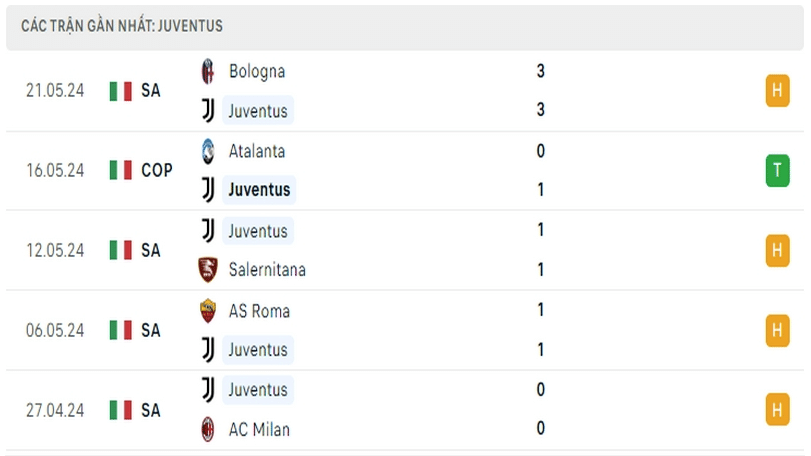Open the Salernitana team link
811x456 pixels.
pos(267,270)
